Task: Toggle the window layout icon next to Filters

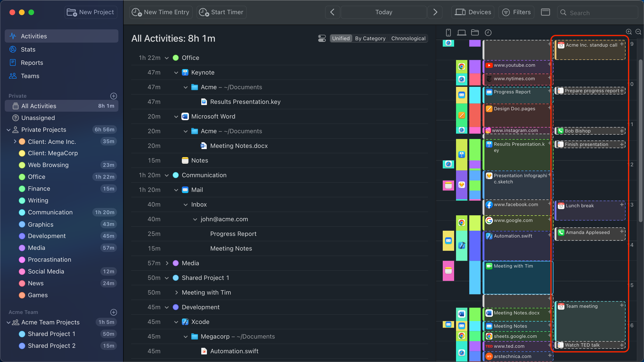Action: (x=545, y=12)
